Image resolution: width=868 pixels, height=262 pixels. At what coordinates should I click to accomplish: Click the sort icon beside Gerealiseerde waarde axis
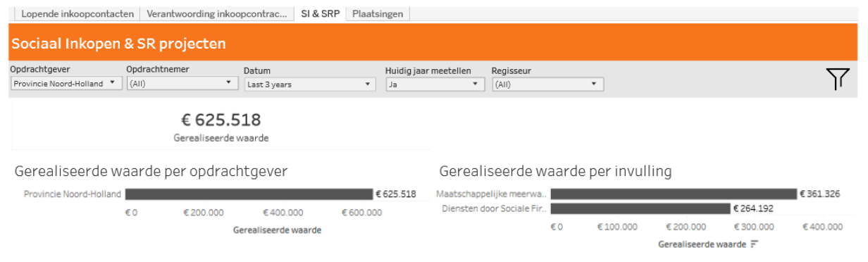coord(755,244)
